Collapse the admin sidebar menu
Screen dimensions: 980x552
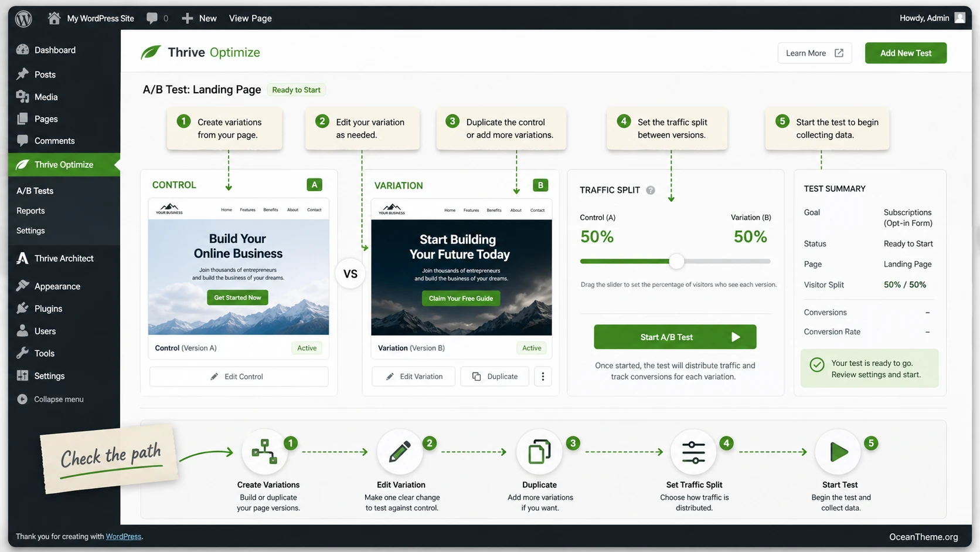(50, 399)
